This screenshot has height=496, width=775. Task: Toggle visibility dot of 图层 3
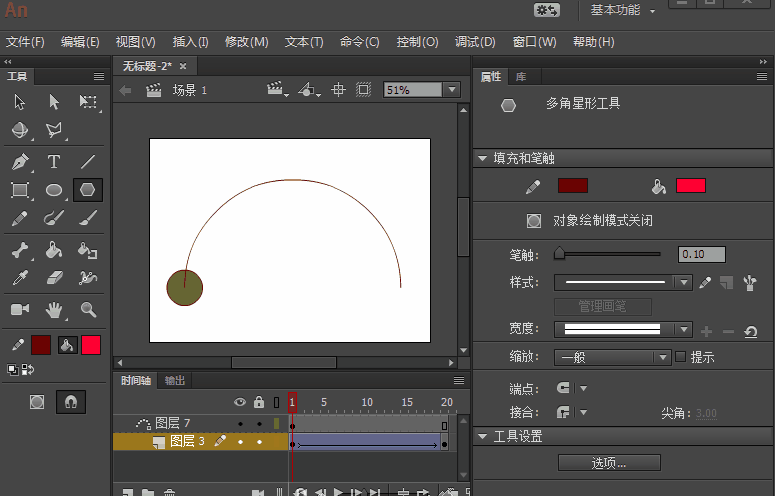(240, 441)
